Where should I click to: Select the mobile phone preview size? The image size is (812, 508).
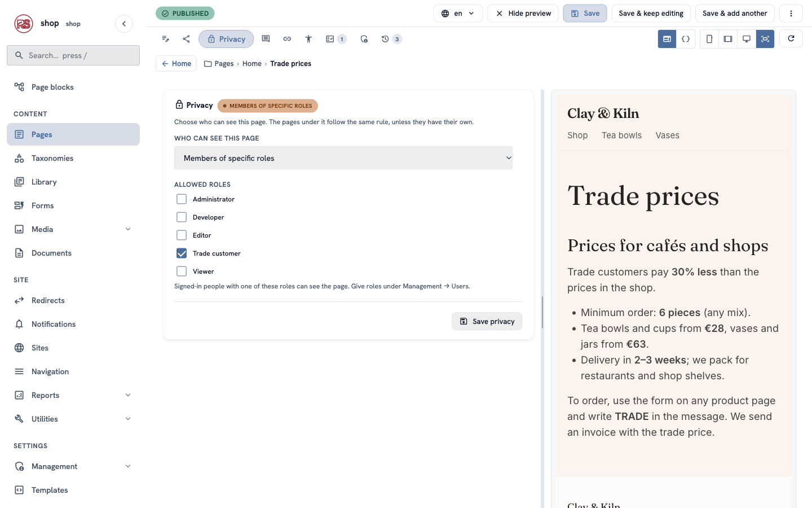point(709,39)
